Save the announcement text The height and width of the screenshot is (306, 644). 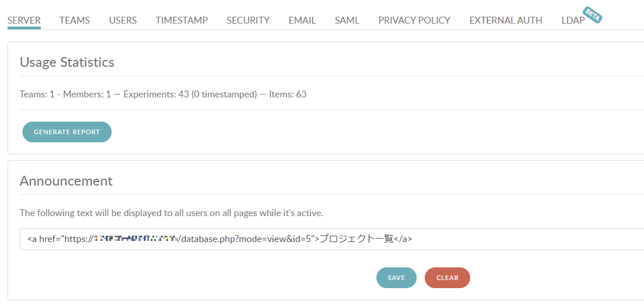point(396,278)
